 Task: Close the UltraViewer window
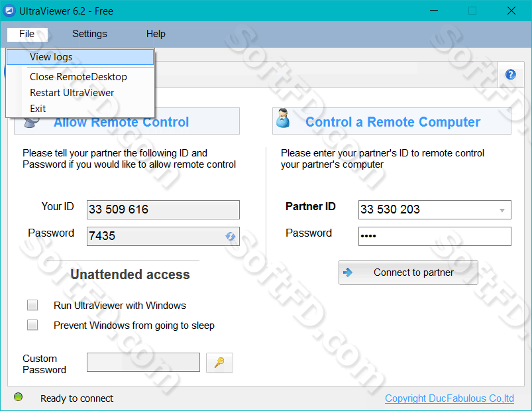511,11
